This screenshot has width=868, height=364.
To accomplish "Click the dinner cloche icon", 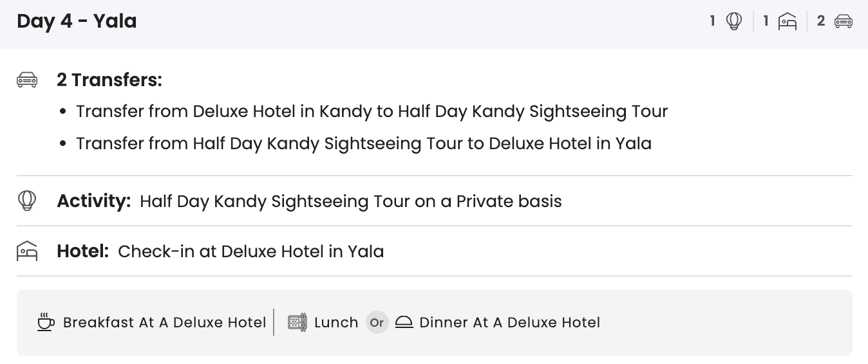I will (404, 322).
